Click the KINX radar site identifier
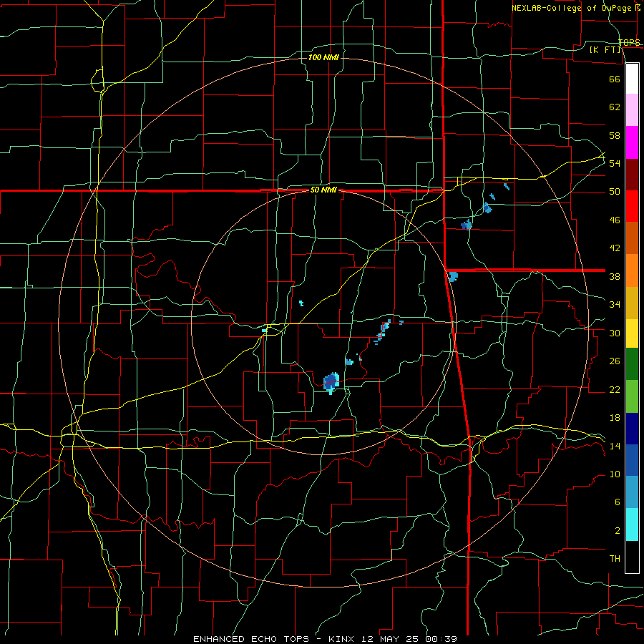 341,639
